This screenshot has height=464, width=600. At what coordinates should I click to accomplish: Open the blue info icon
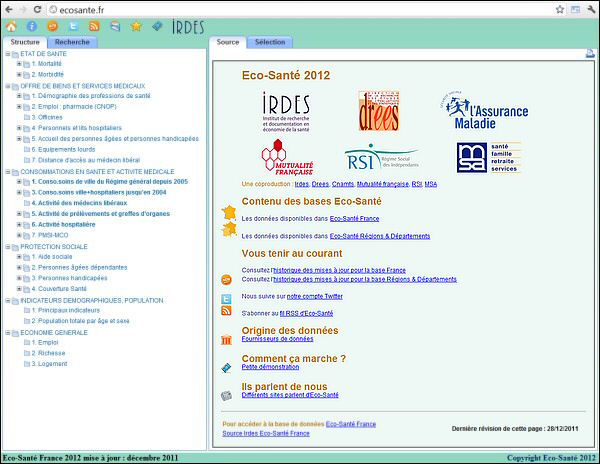point(32,26)
